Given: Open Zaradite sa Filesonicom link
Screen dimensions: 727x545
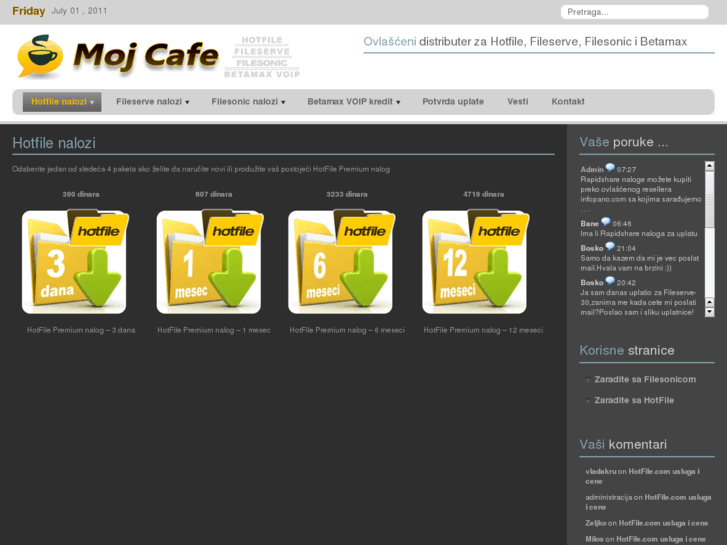Looking at the screenshot, I should (645, 379).
